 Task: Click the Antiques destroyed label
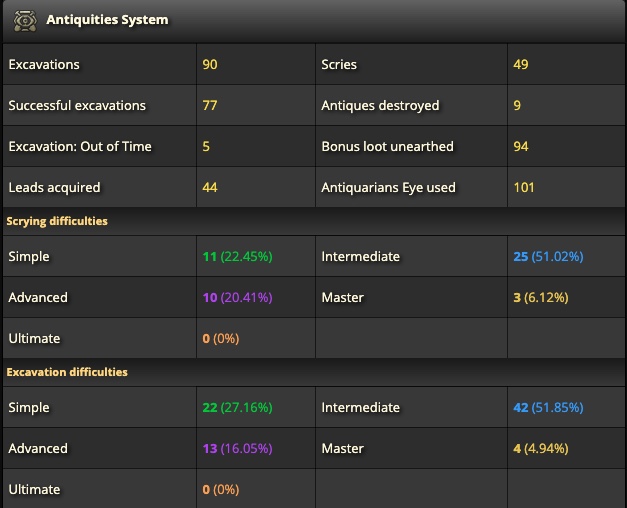coord(380,106)
